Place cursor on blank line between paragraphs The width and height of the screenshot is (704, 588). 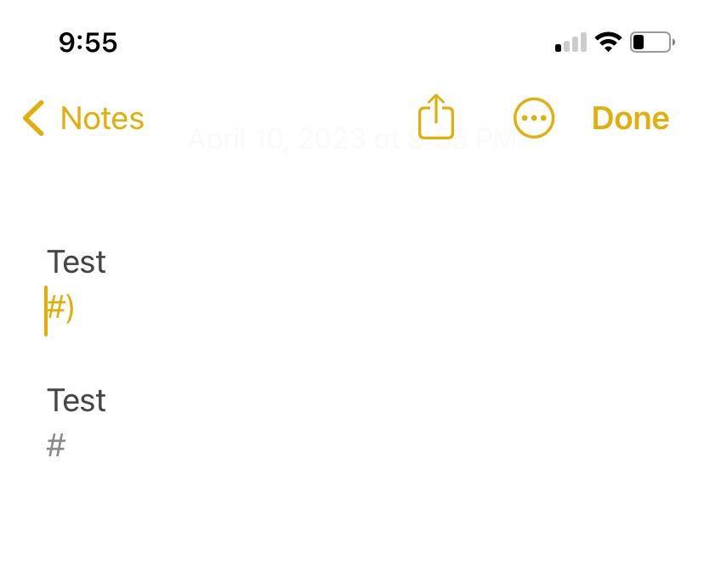click(x=255, y=355)
